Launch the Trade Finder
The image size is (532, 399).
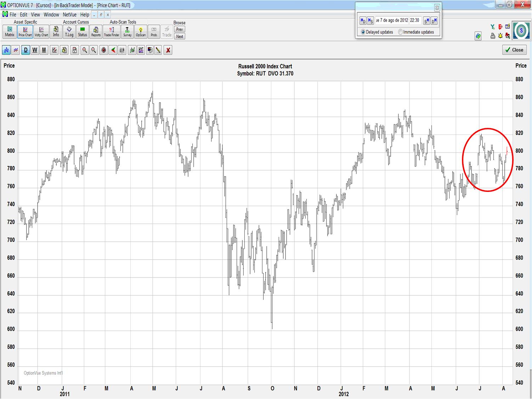point(112,32)
